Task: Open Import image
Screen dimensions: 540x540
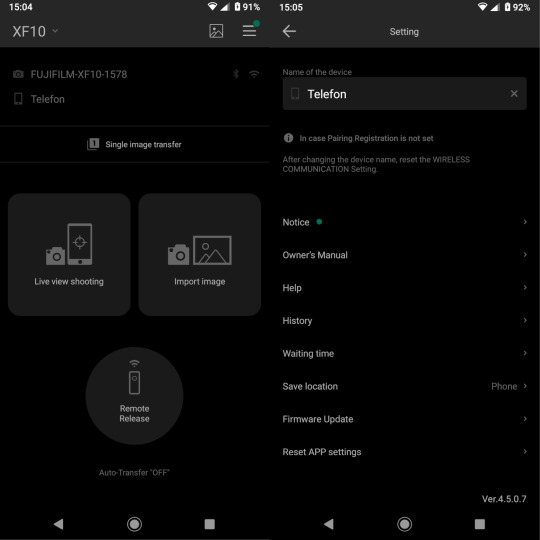Action: click(200, 255)
